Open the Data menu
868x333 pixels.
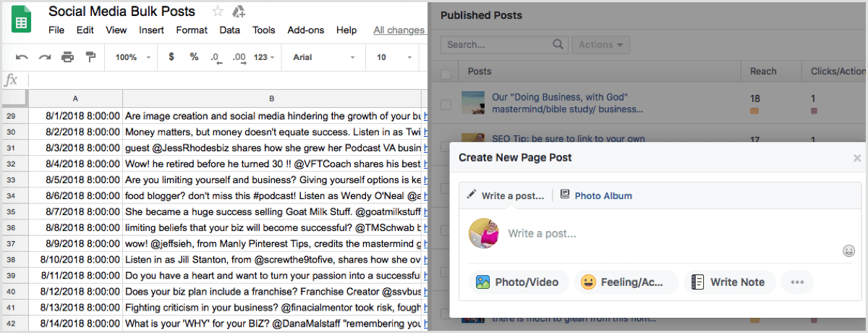click(x=230, y=30)
